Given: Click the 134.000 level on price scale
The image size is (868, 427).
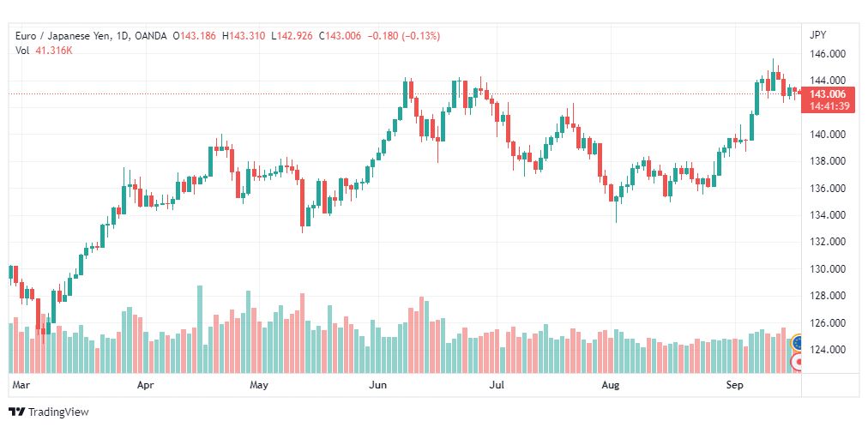Looking at the screenshot, I should click(828, 215).
